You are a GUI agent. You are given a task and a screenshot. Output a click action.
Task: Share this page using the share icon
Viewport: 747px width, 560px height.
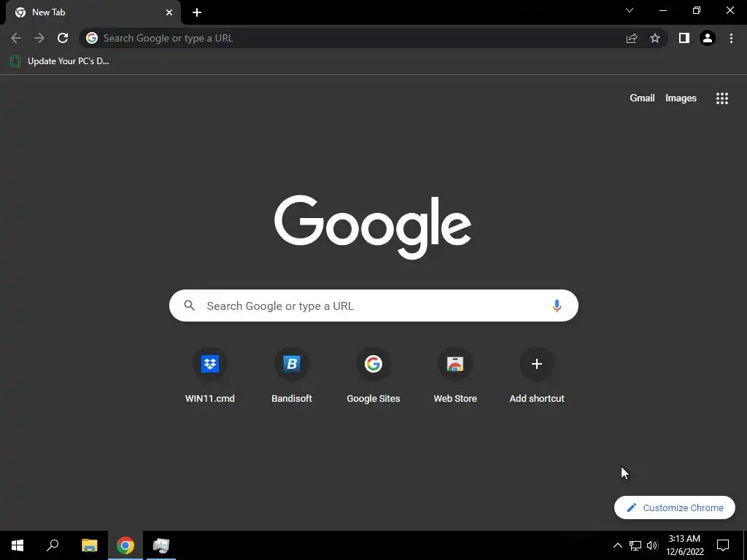pos(632,38)
